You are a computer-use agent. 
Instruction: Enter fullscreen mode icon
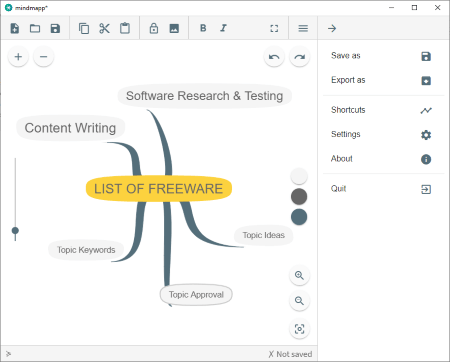[x=274, y=28]
